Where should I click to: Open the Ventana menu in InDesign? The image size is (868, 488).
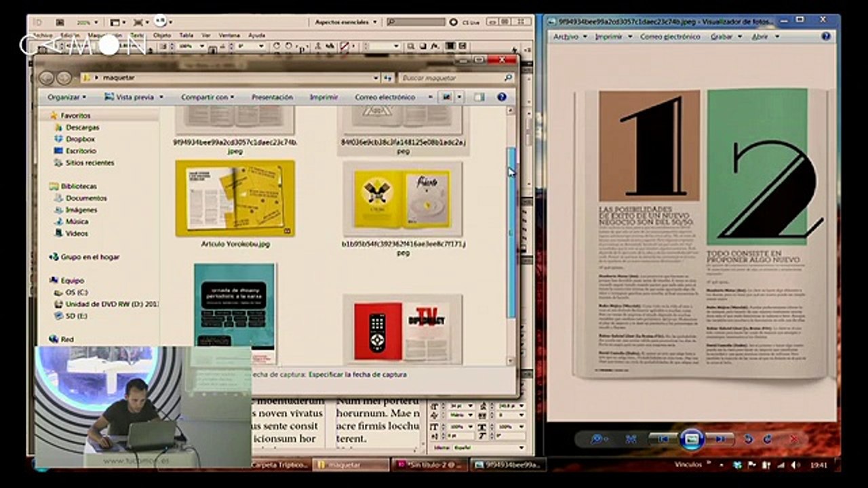[229, 35]
